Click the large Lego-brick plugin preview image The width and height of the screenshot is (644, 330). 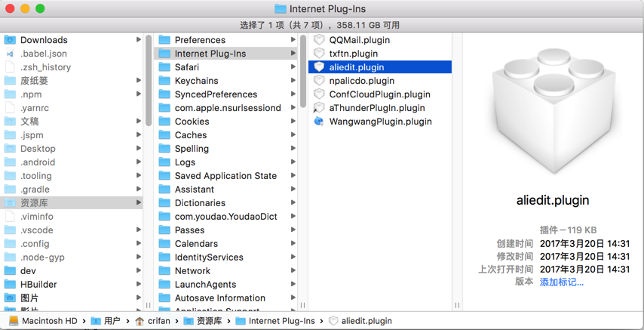554,109
